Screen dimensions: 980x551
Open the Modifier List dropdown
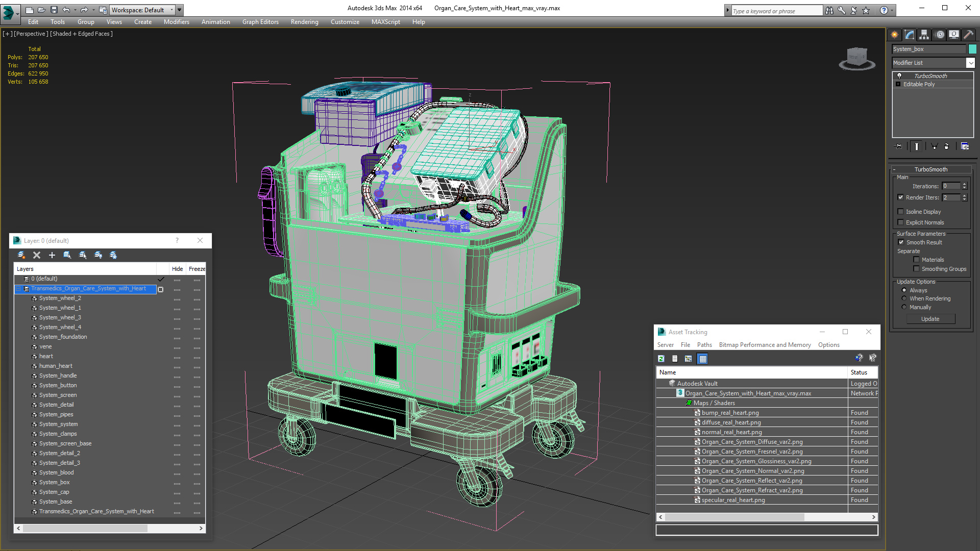970,63
